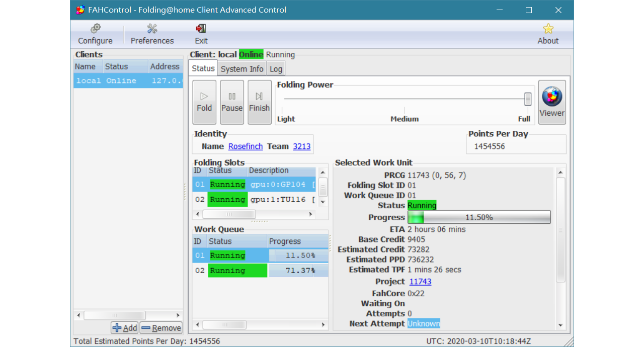Screen dimensions: 644x347
Task: Open the Configure toolbar item
Action: pos(95,34)
